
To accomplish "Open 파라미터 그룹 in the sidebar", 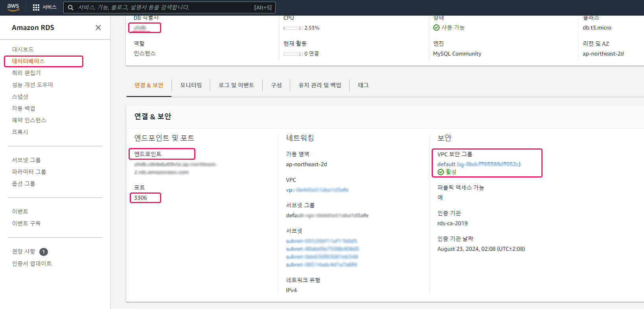I will (29, 172).
